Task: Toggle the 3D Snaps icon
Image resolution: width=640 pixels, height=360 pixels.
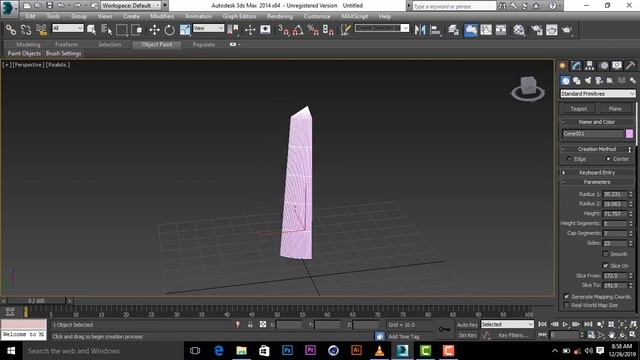Action: pos(283,30)
